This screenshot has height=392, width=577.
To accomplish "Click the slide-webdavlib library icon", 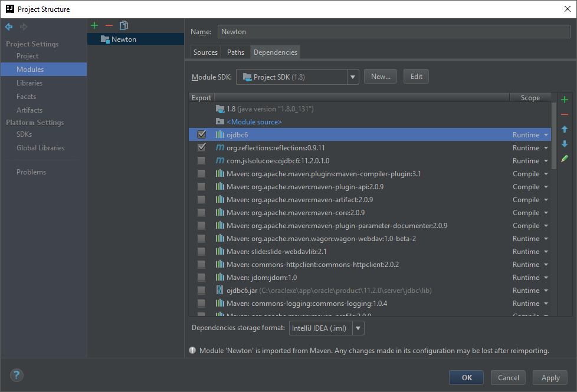I will 219,252.
